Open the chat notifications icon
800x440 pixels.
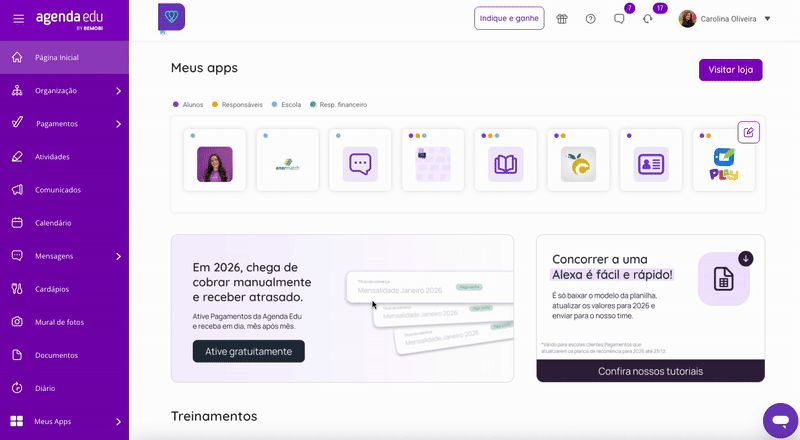(619, 19)
